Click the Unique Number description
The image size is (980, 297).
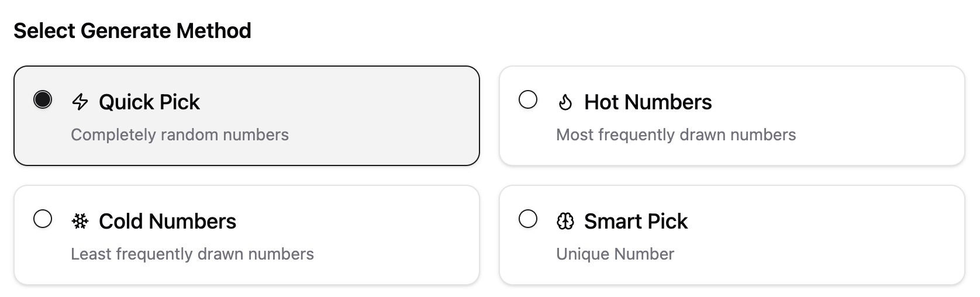(615, 254)
